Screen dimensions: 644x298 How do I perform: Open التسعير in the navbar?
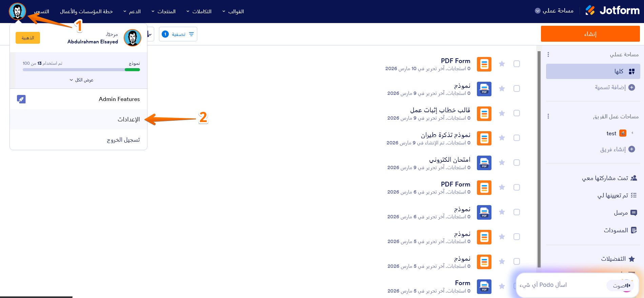point(42,12)
